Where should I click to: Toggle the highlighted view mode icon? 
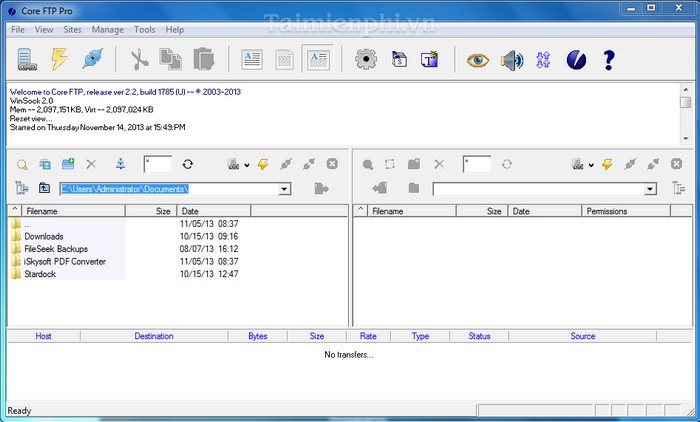click(x=318, y=59)
